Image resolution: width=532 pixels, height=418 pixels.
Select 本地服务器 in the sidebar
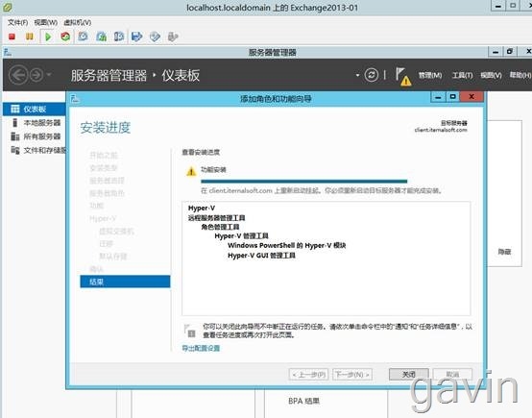[37, 123]
